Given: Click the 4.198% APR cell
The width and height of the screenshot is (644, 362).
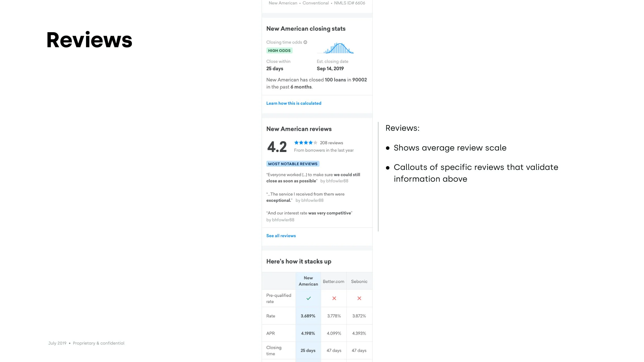Looking at the screenshot, I should pyautogui.click(x=308, y=333).
